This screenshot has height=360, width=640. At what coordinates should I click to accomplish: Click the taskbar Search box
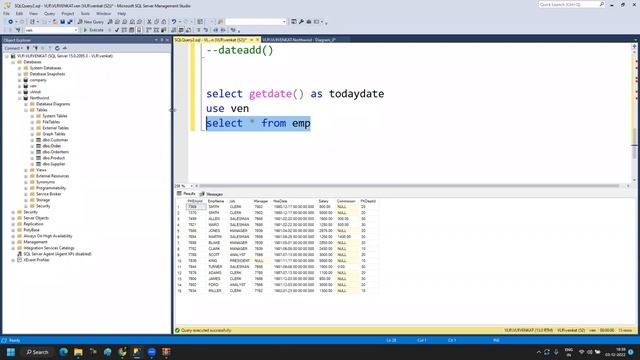(x=38, y=352)
